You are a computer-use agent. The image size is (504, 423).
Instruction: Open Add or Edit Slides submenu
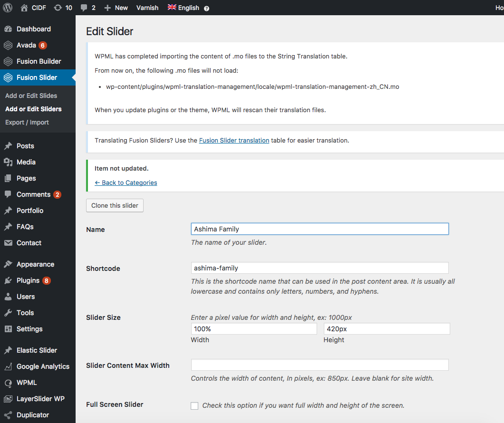point(31,96)
